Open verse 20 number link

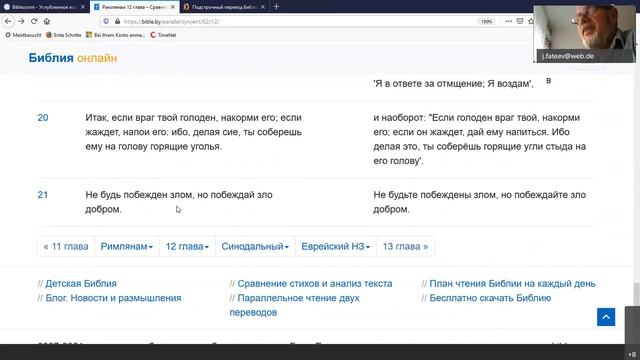click(43, 118)
